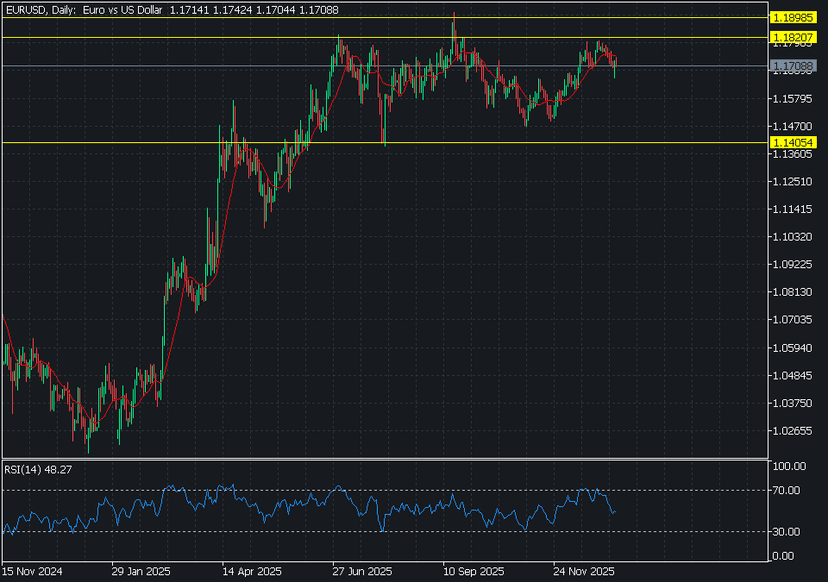Click the 1.02655 price axis label

(x=792, y=431)
